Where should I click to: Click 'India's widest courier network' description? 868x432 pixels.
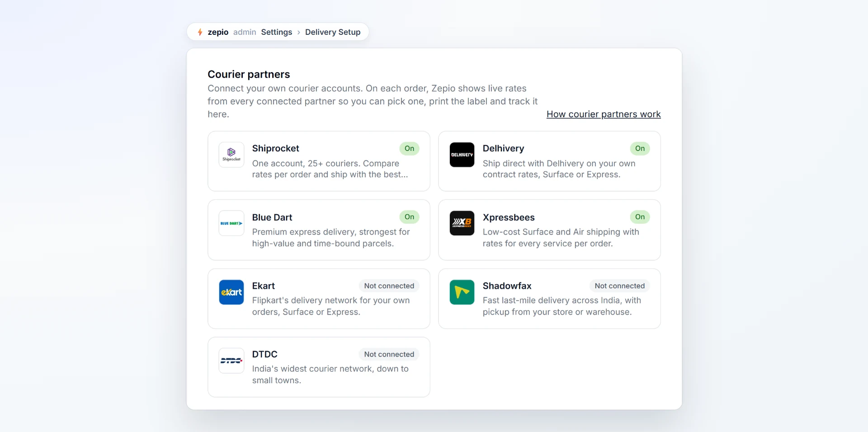[330, 375]
